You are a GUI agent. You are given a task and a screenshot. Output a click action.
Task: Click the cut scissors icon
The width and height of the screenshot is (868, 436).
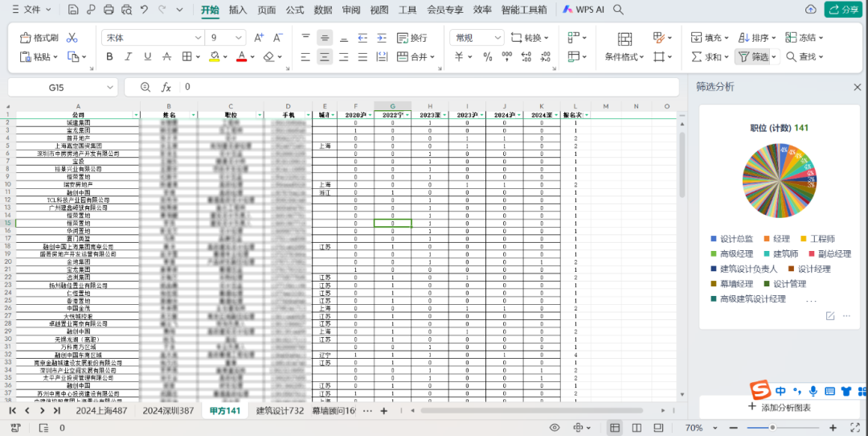[72, 38]
